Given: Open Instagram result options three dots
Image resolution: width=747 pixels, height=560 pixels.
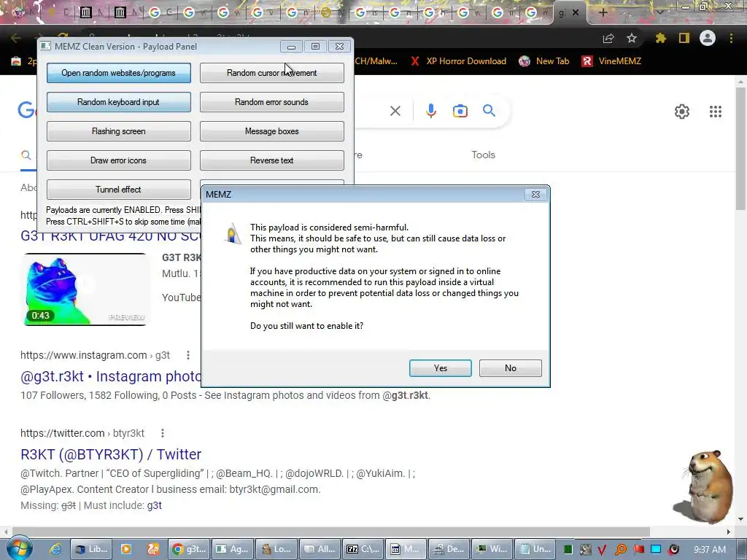Looking at the screenshot, I should [188, 355].
